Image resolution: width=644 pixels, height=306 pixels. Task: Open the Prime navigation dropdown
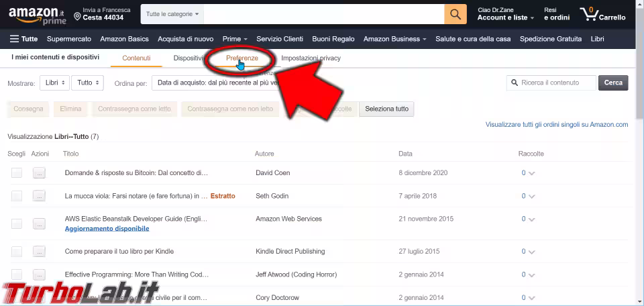(x=235, y=39)
